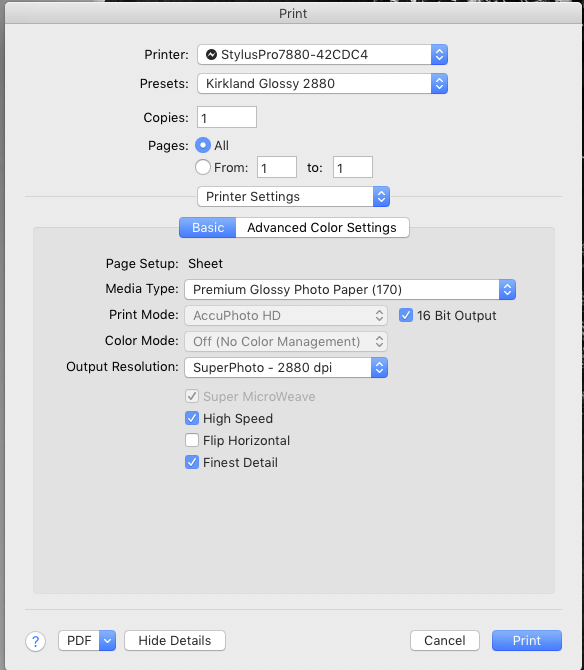Image resolution: width=584 pixels, height=670 pixels.
Task: Open the SuperPhoto 2880 dpi resolution dropdown
Action: click(286, 367)
